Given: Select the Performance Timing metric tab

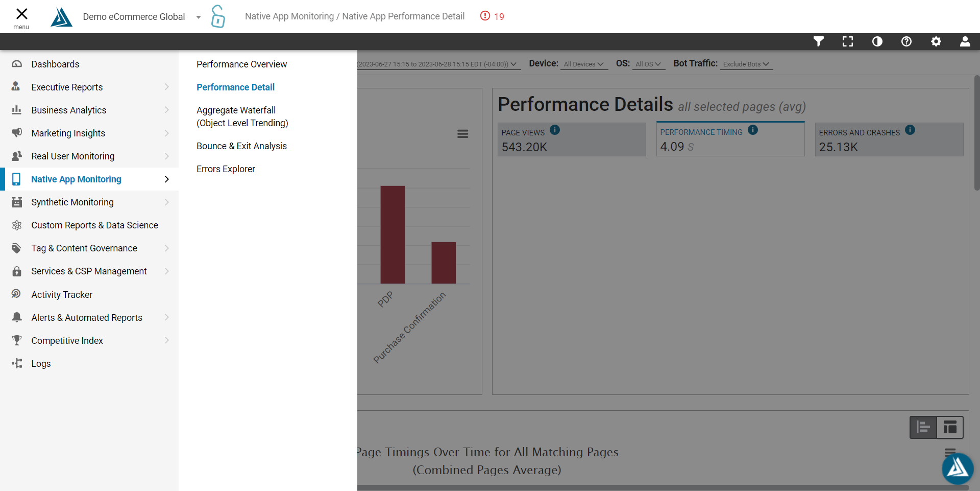Looking at the screenshot, I should [x=730, y=139].
